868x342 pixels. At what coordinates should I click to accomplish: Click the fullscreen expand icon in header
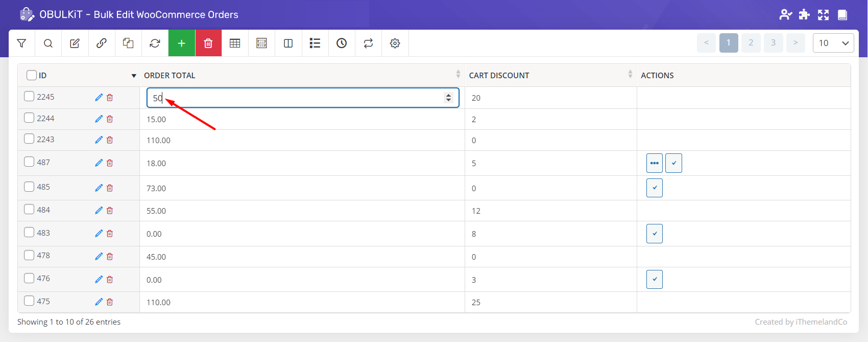coord(823,15)
